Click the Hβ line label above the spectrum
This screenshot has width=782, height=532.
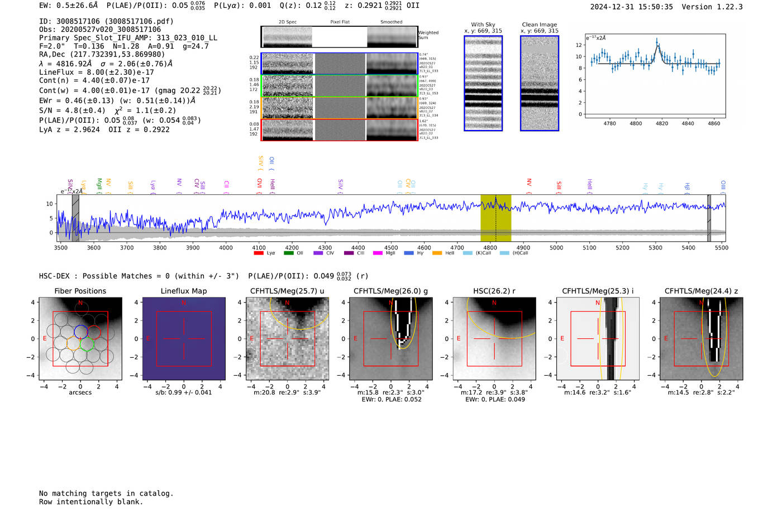click(x=687, y=188)
